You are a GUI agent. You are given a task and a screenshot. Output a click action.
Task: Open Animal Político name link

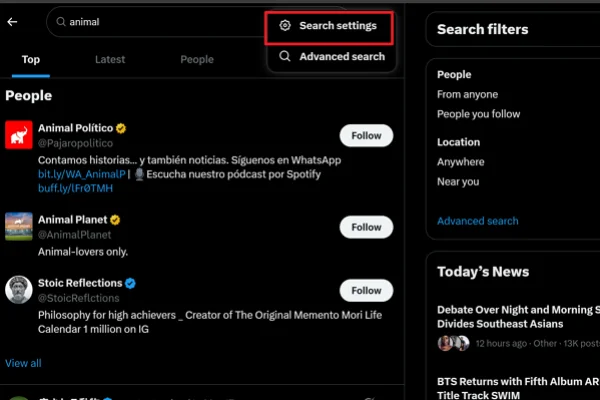[x=75, y=128]
